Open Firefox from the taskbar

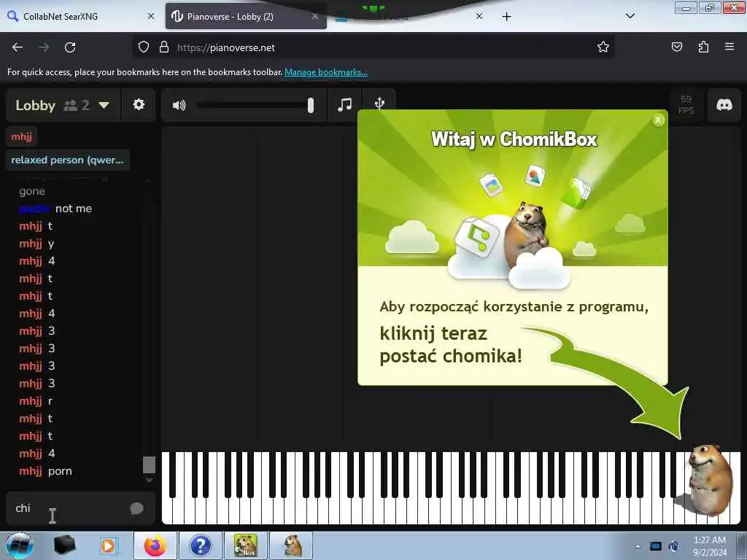point(155,545)
